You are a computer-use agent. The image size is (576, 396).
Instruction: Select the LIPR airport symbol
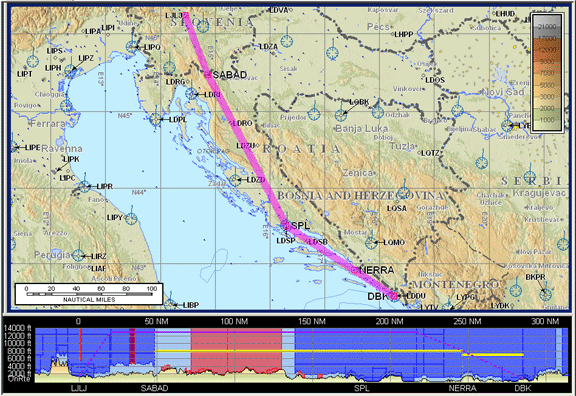(x=84, y=186)
